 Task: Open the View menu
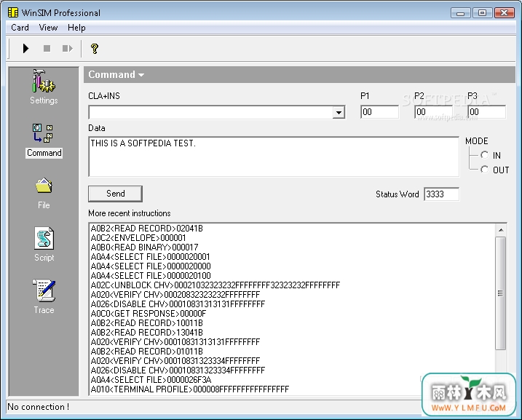coord(48,28)
